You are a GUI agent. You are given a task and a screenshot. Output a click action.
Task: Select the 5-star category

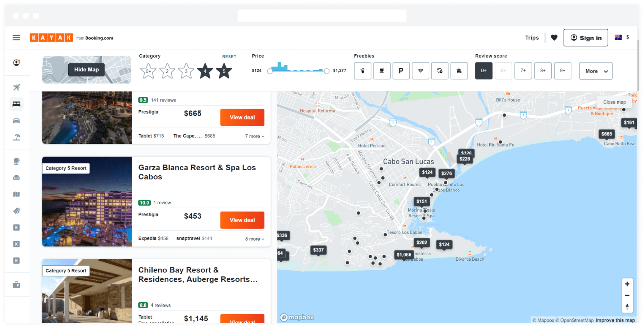coord(224,71)
